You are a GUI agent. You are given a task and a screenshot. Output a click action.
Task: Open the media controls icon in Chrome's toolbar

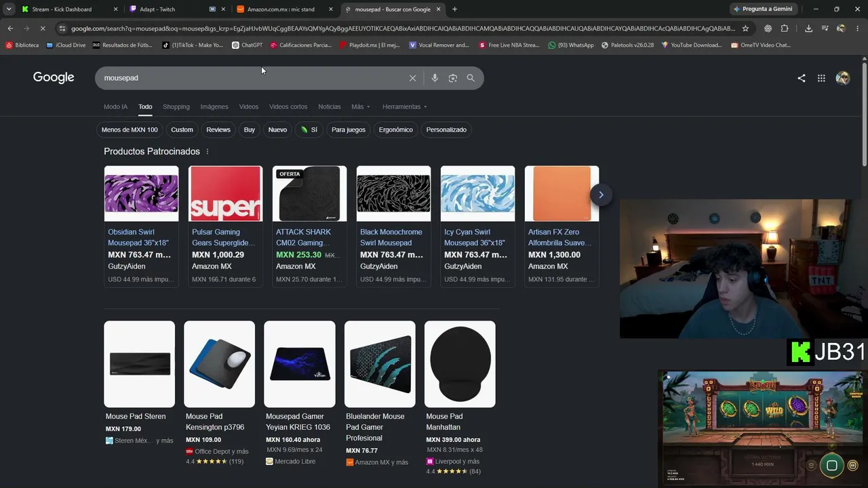coord(825,28)
